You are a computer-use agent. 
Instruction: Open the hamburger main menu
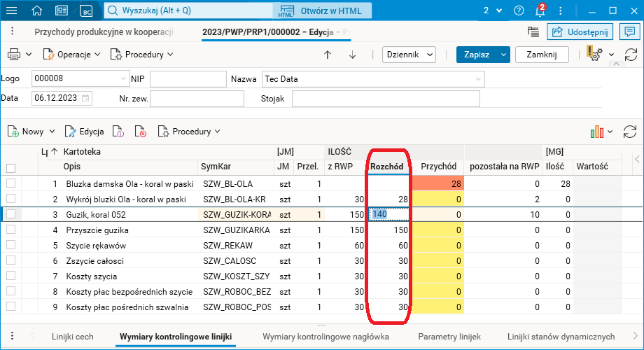tap(11, 10)
